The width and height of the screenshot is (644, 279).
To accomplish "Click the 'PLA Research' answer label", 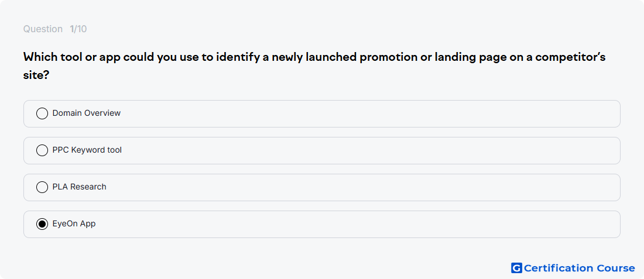I will tap(79, 187).
